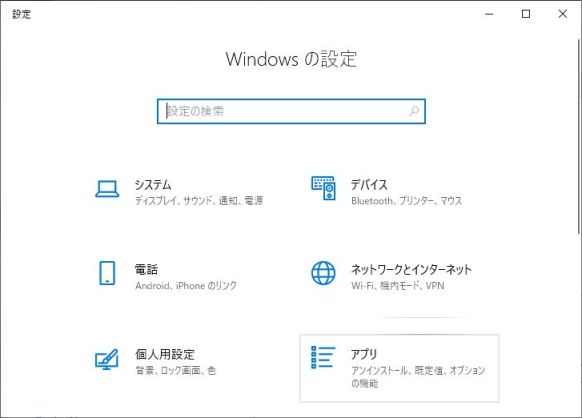Open the Personalization paintbrush icon
This screenshot has height=418, width=582.
[107, 359]
